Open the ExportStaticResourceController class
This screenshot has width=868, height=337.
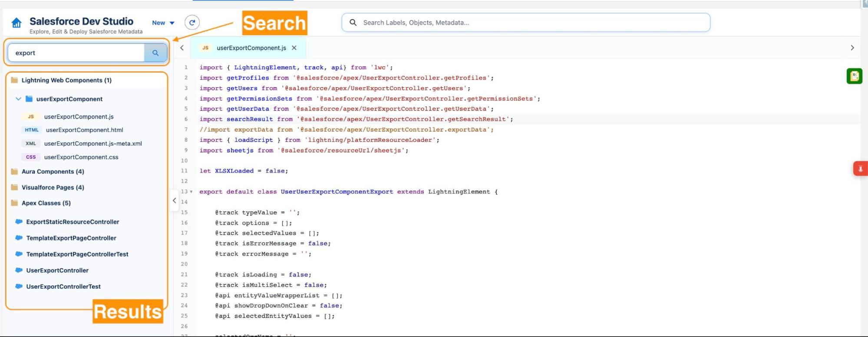pos(73,222)
